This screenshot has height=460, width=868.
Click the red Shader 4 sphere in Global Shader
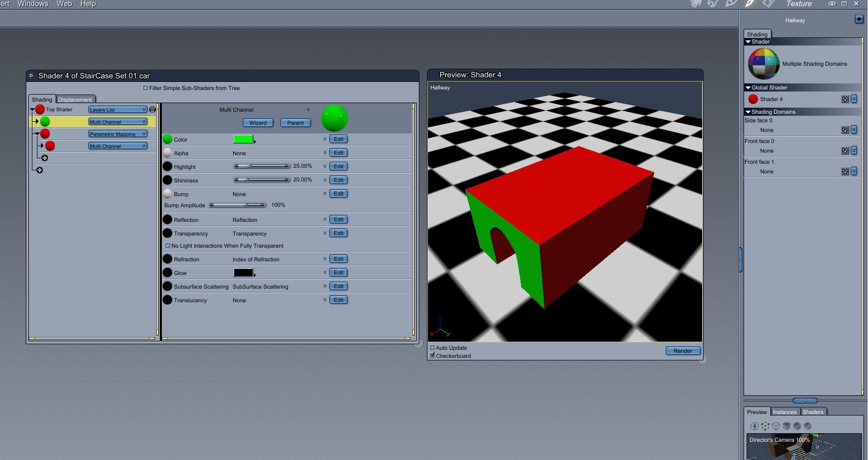click(753, 99)
